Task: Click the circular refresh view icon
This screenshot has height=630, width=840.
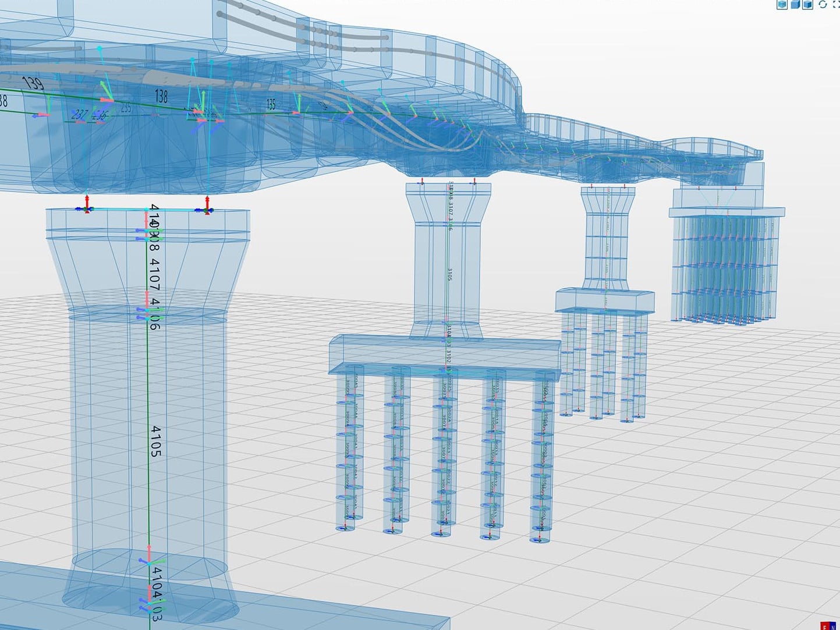Action: 823,4
